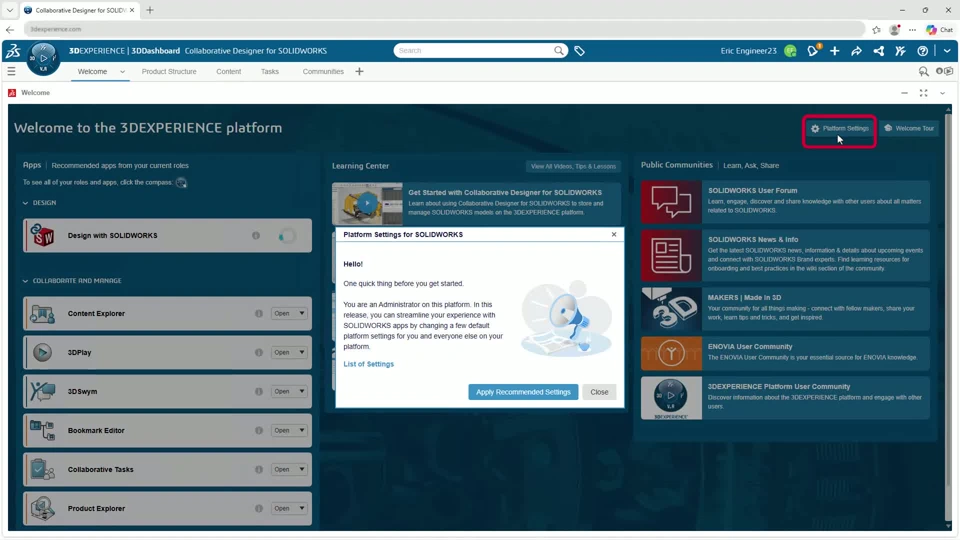Click the tools icon in the top bar
Screen dimensions: 960x540
pos(901,51)
